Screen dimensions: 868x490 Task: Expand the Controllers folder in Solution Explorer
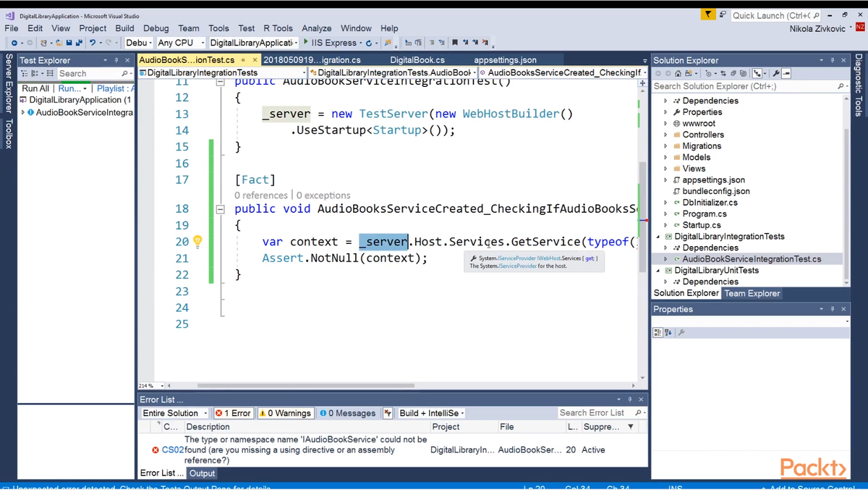pos(666,135)
